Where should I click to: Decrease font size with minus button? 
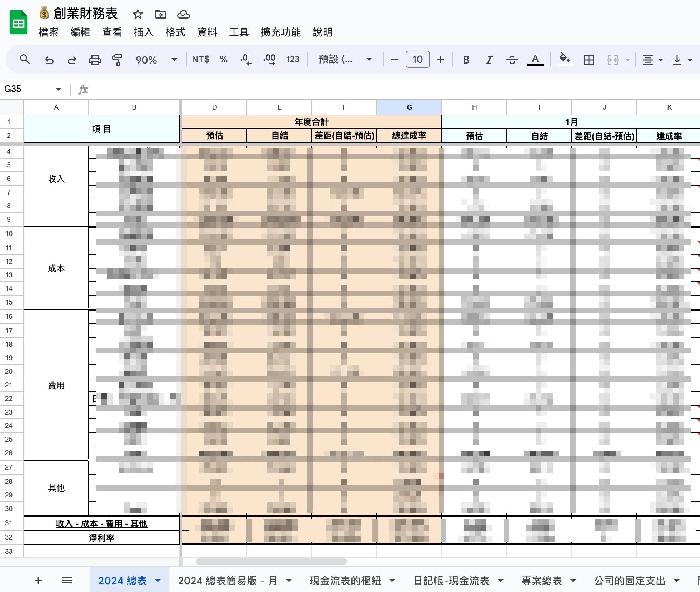[395, 59]
